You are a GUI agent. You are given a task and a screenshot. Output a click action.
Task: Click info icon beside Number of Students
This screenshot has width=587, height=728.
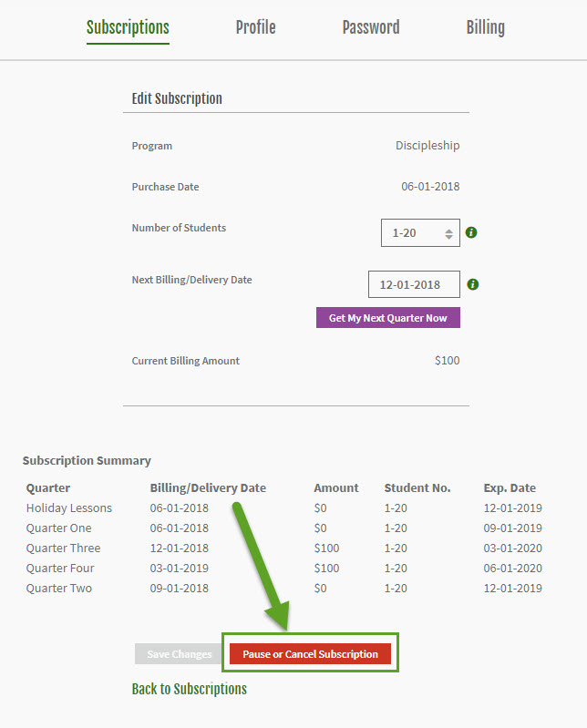tap(471, 232)
